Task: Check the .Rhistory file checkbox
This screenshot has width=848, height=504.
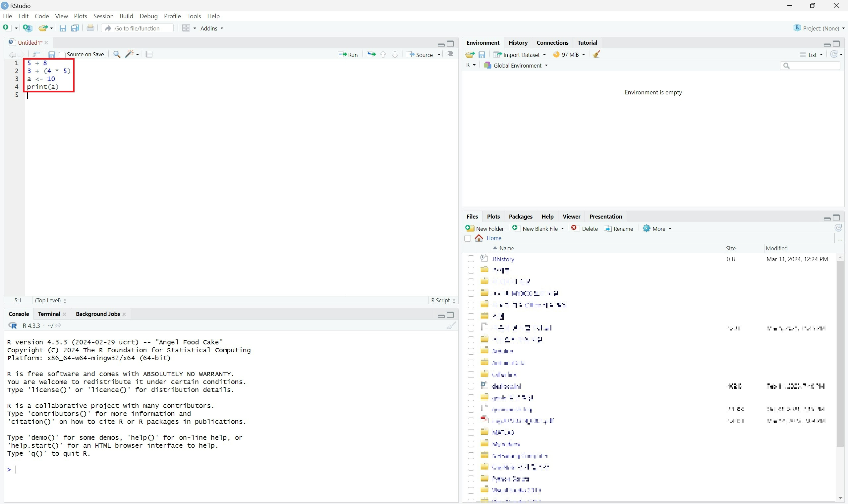Action: point(471,259)
